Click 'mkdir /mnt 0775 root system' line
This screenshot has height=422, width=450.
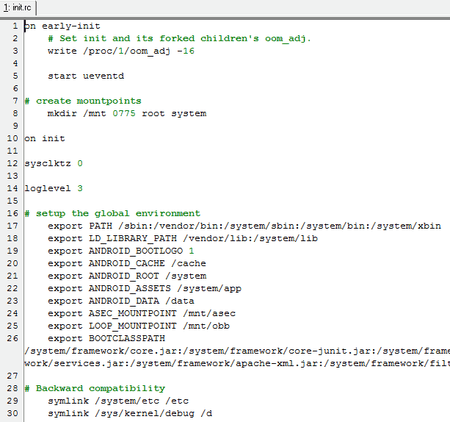[x=127, y=113]
